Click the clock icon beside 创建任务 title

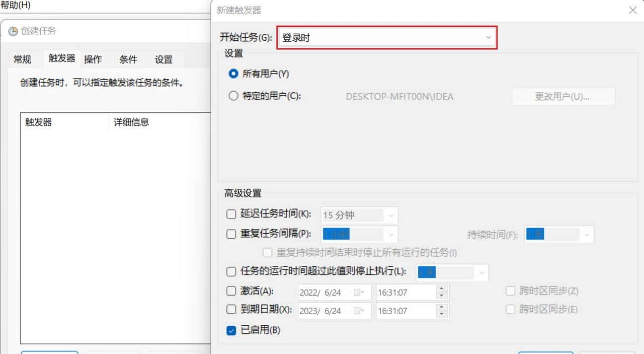click(13, 31)
